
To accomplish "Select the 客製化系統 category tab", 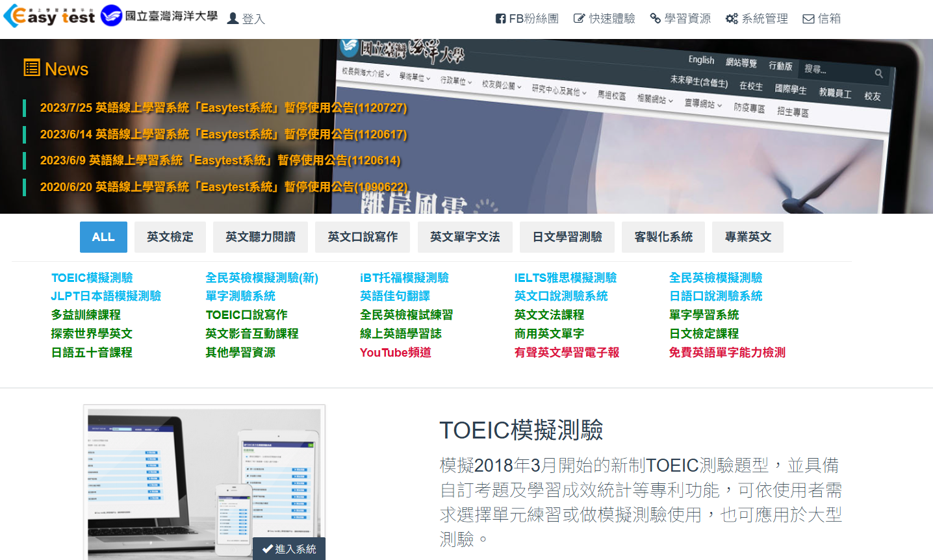I will tap(663, 237).
